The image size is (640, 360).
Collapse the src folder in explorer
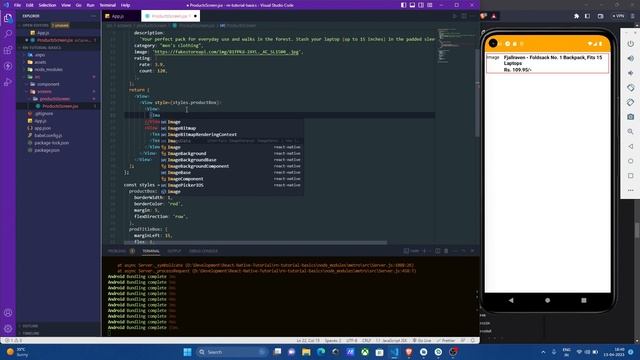[x=37, y=77]
